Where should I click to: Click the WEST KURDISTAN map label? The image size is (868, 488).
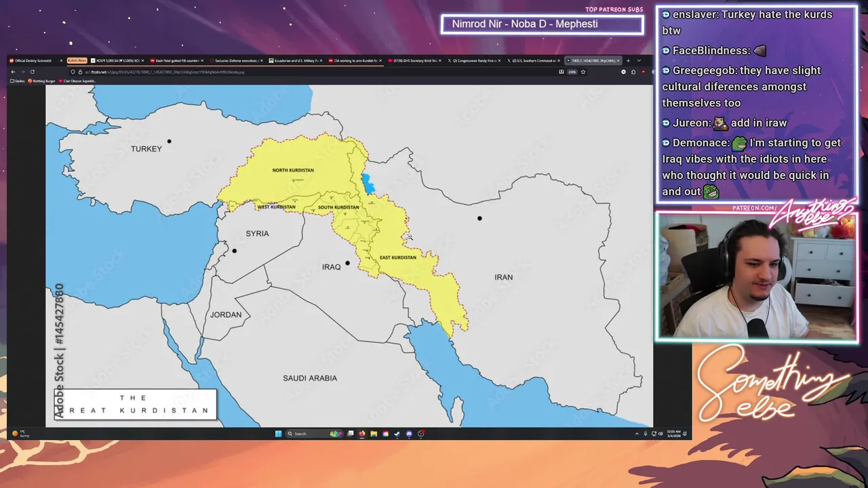click(x=277, y=207)
